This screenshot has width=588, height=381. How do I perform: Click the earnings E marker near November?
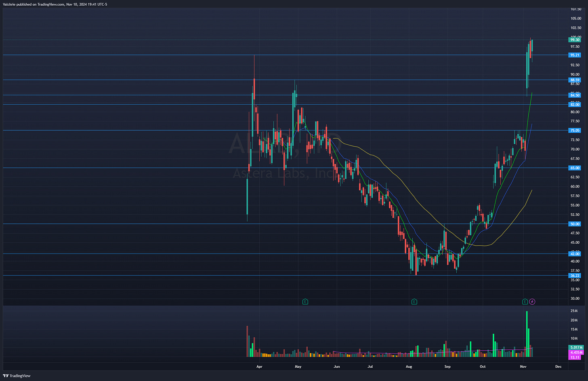click(x=525, y=301)
